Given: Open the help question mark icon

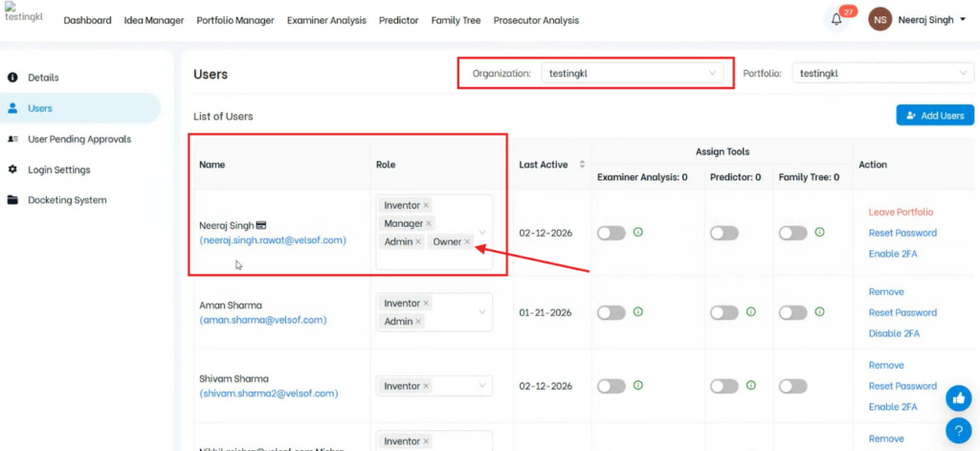Looking at the screenshot, I should pyautogui.click(x=958, y=430).
